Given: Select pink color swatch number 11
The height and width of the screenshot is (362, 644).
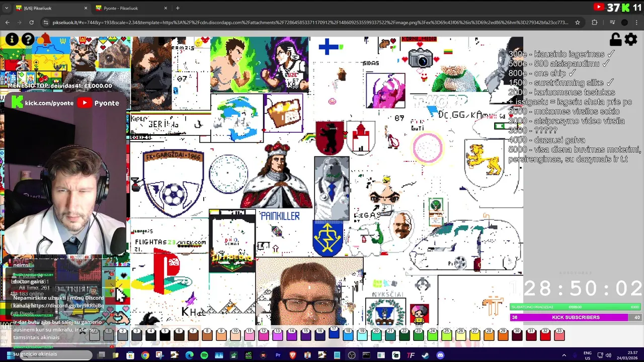Looking at the screenshot, I should (x=249, y=334).
